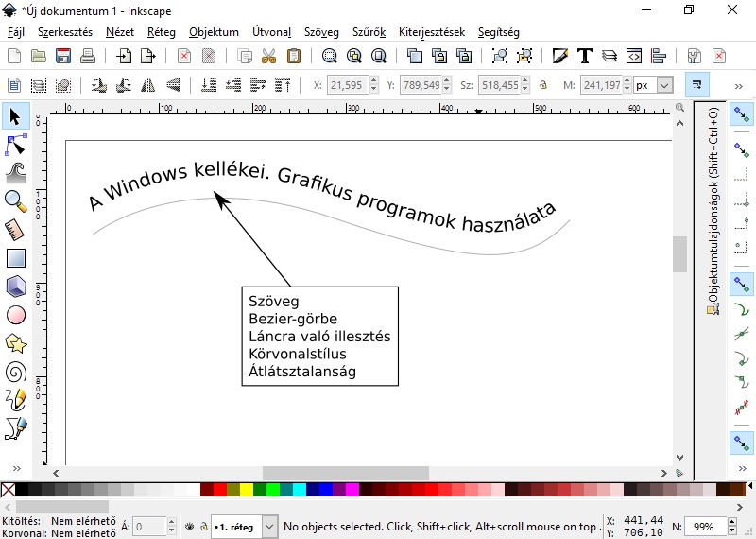Open the Réteg menu

[162, 32]
